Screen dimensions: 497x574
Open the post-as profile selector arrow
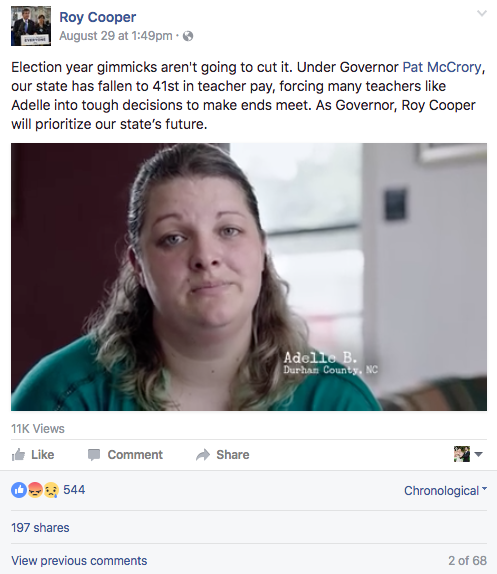(478, 455)
